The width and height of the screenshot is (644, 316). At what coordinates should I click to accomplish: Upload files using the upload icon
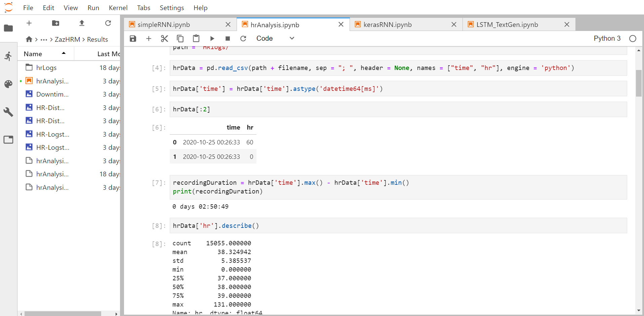82,23
